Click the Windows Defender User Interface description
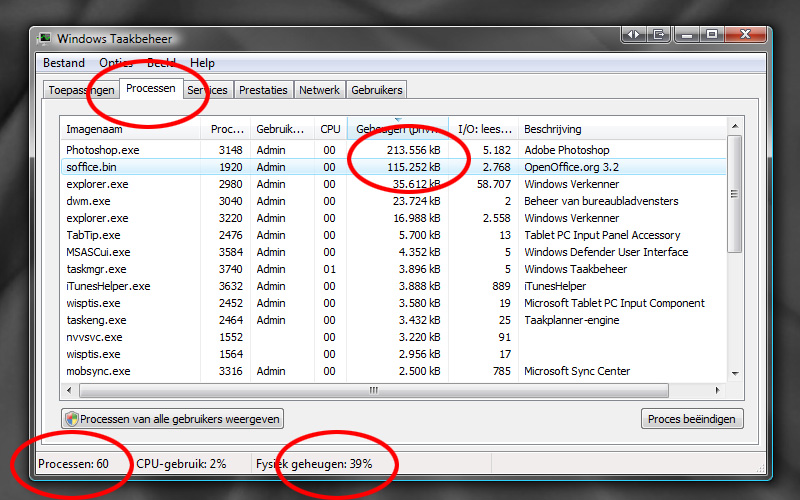The image size is (800, 500). [x=606, y=252]
